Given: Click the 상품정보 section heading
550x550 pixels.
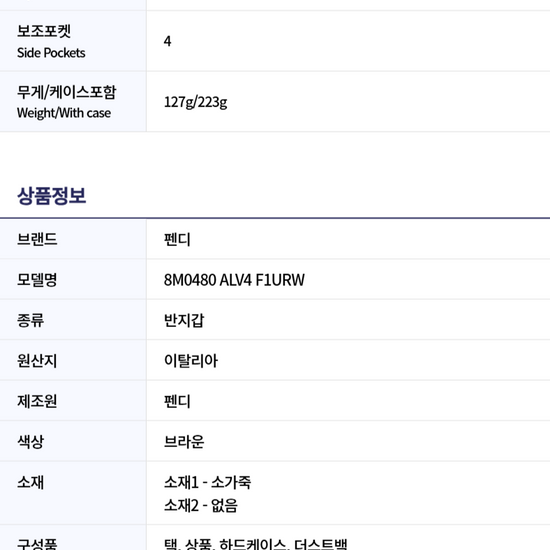Looking at the screenshot, I should pos(52,195).
